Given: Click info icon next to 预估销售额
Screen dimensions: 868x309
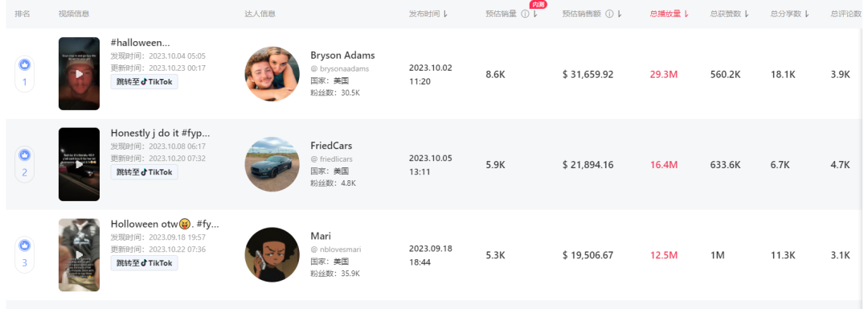Looking at the screenshot, I should coord(609,14).
